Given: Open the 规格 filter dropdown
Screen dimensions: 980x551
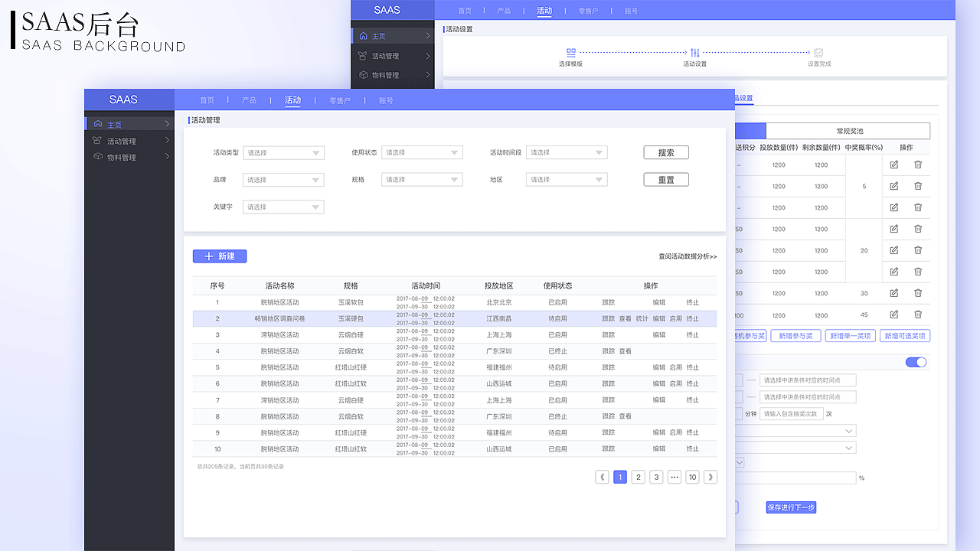Looking at the screenshot, I should 422,180.
